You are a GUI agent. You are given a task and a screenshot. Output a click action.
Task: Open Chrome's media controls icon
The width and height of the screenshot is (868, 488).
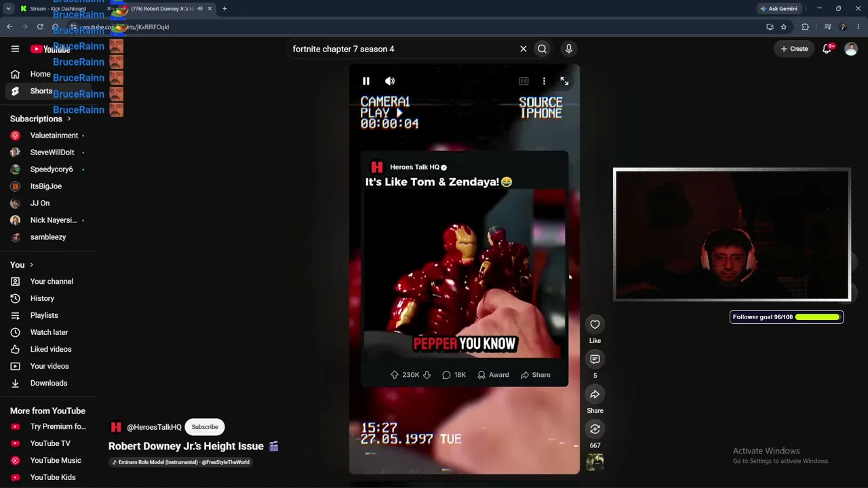pos(828,27)
